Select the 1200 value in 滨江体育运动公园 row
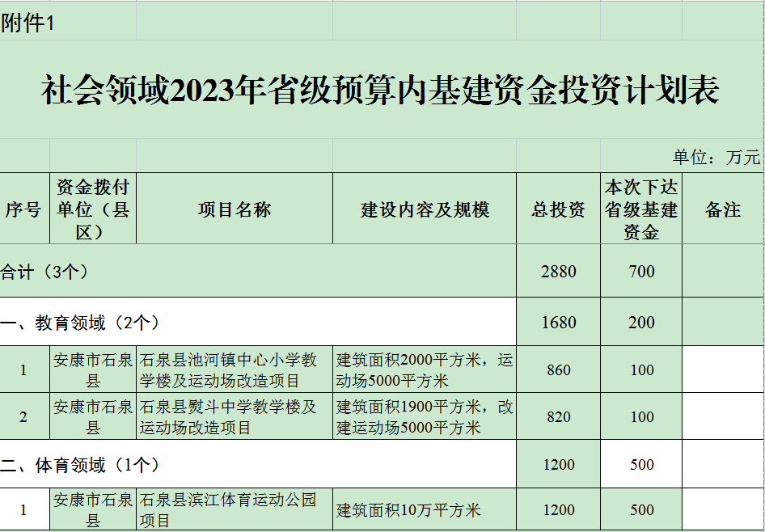Viewport: 765px width, 532px height. click(x=558, y=509)
